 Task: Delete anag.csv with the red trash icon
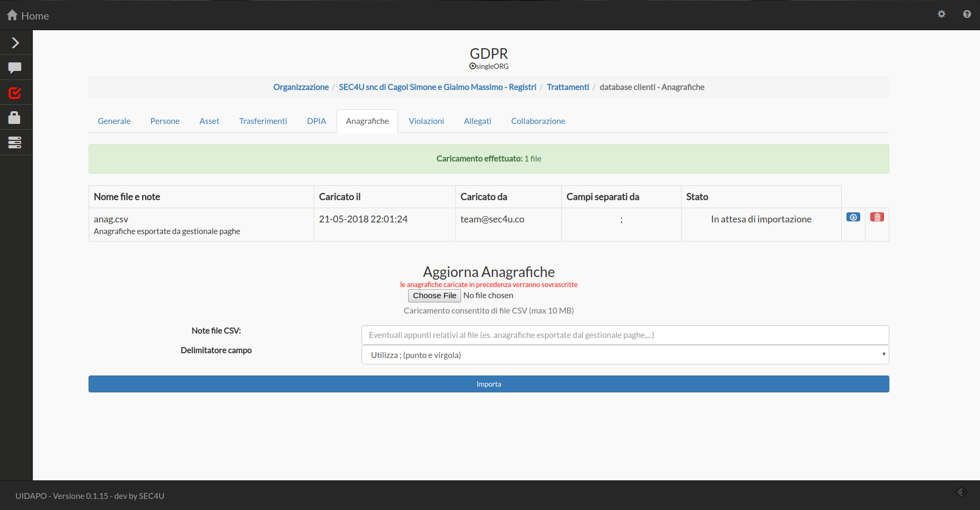point(877,217)
